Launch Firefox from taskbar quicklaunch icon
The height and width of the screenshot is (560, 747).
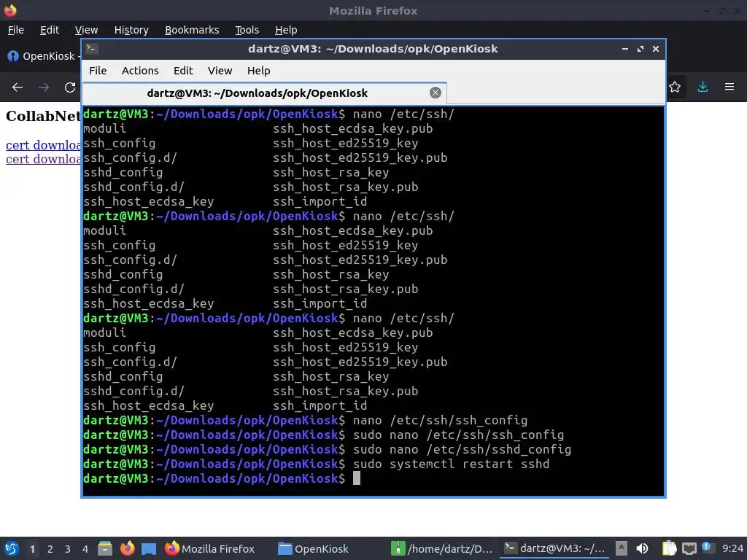pyautogui.click(x=127, y=548)
